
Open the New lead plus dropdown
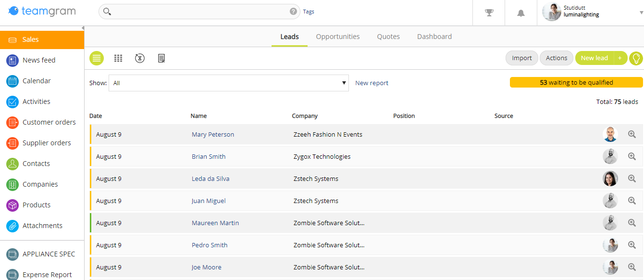[x=620, y=58]
